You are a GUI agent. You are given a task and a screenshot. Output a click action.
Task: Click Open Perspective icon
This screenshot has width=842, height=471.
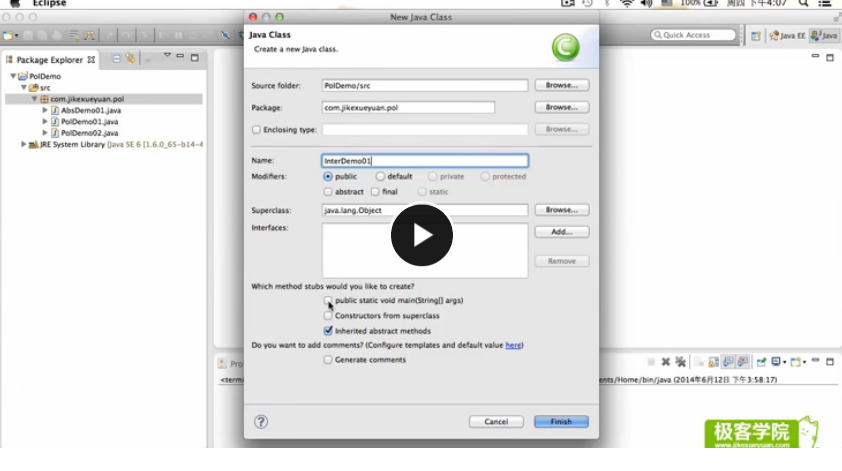click(x=756, y=36)
